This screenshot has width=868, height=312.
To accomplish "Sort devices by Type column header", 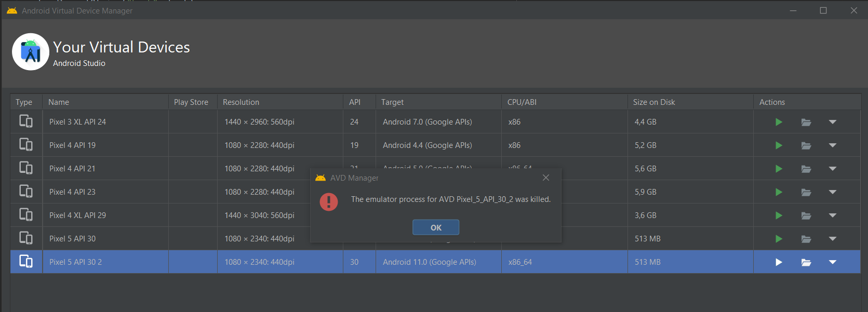I will pos(26,102).
